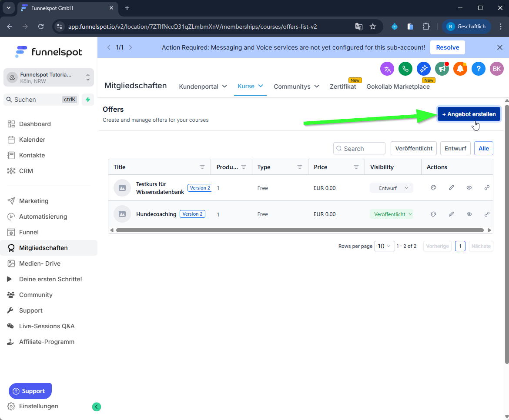Click the Hundecoaching offer thumbnail

[122, 214]
